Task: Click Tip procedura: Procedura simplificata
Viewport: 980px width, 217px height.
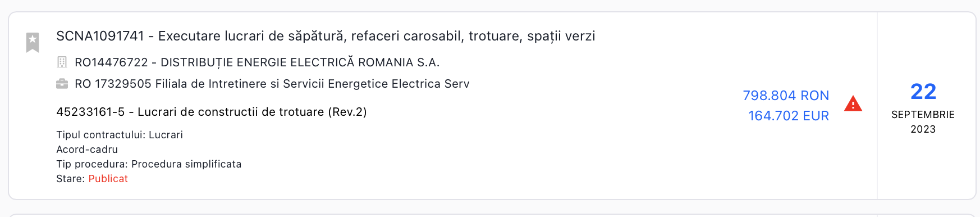Action: point(149,164)
